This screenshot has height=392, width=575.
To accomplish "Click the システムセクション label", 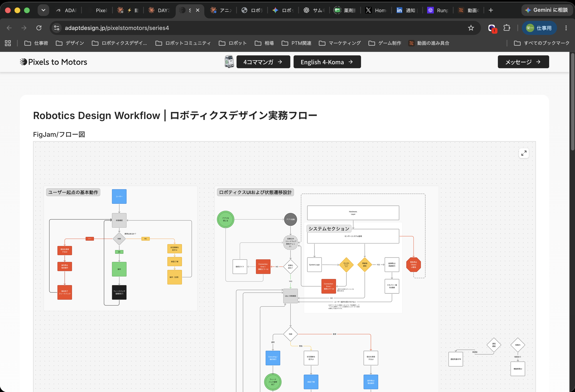I will pyautogui.click(x=329, y=229).
